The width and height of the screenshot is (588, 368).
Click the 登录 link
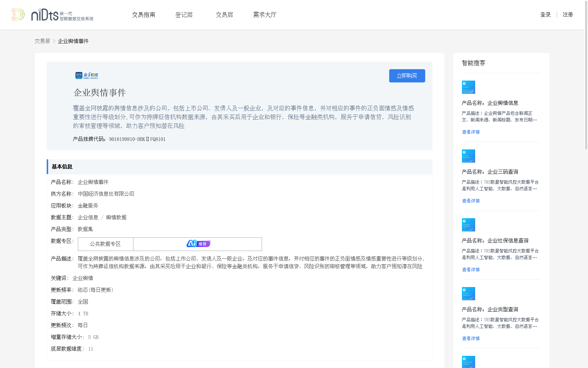tap(545, 15)
